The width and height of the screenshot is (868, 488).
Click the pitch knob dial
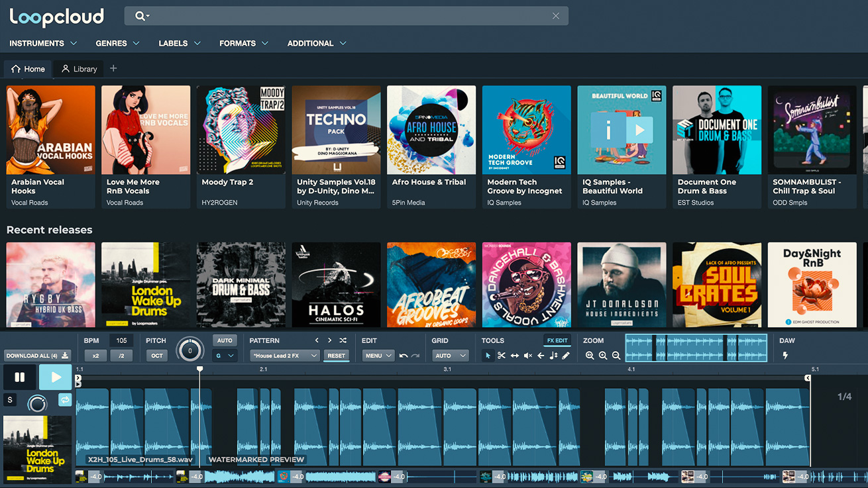pyautogui.click(x=190, y=350)
